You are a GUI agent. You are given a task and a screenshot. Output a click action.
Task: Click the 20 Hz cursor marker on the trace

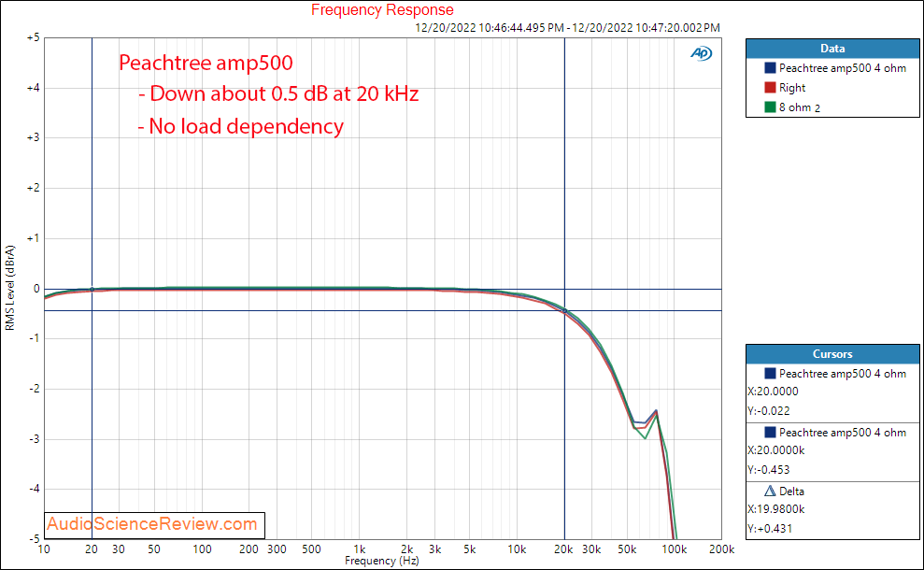pyautogui.click(x=92, y=290)
